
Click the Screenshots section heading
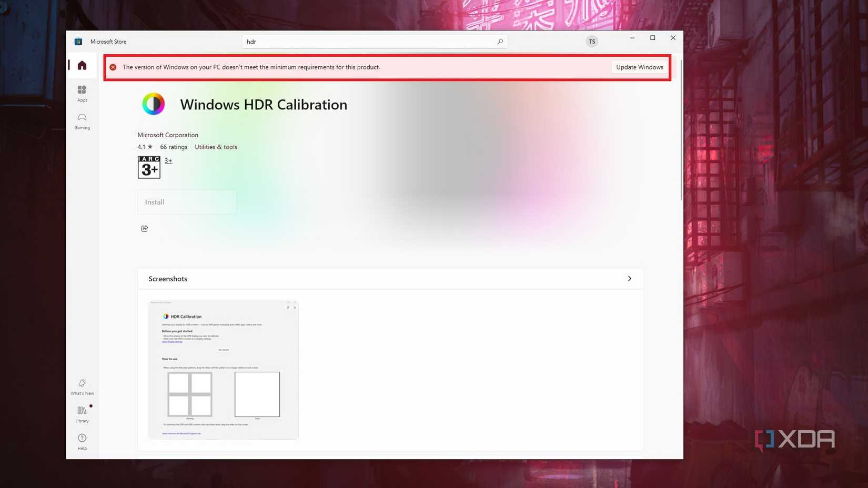tap(168, 279)
